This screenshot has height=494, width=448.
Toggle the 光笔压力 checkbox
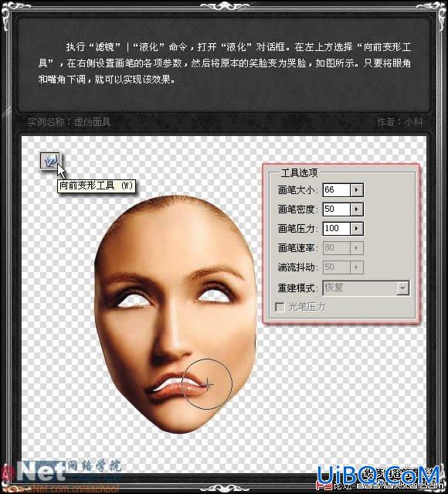point(280,307)
